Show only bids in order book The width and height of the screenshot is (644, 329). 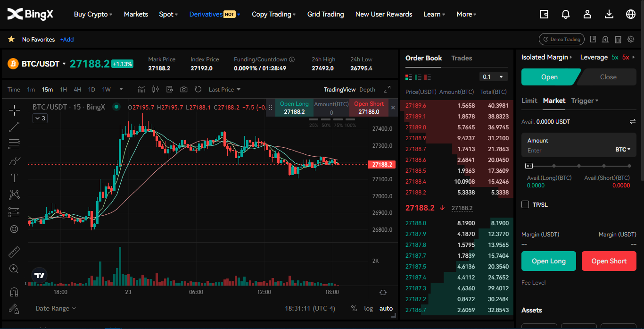[418, 77]
